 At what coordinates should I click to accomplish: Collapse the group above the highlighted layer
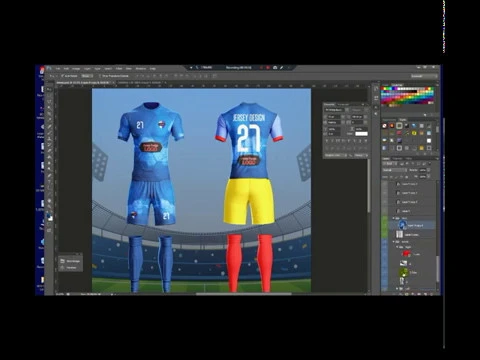(x=393, y=218)
